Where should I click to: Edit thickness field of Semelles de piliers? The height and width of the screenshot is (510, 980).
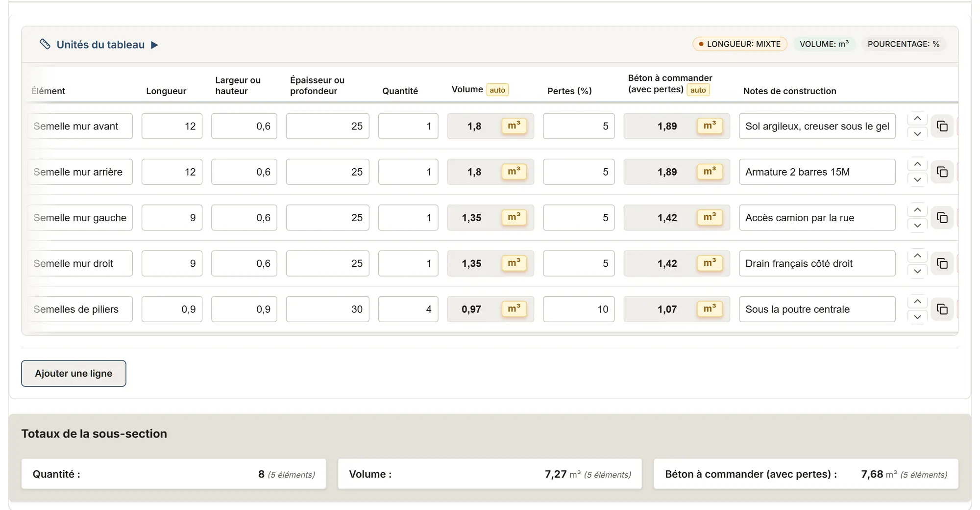(327, 309)
